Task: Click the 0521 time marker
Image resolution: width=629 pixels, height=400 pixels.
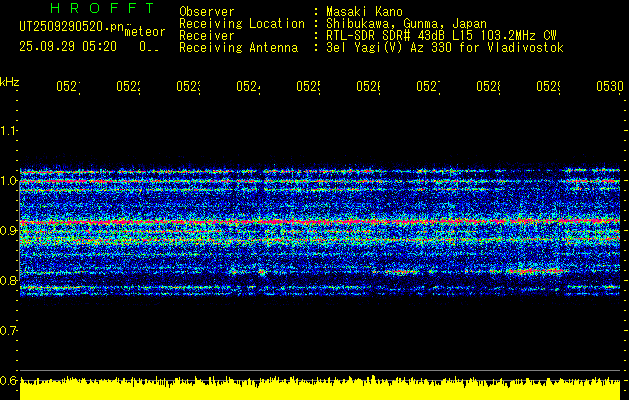Action: (x=68, y=86)
